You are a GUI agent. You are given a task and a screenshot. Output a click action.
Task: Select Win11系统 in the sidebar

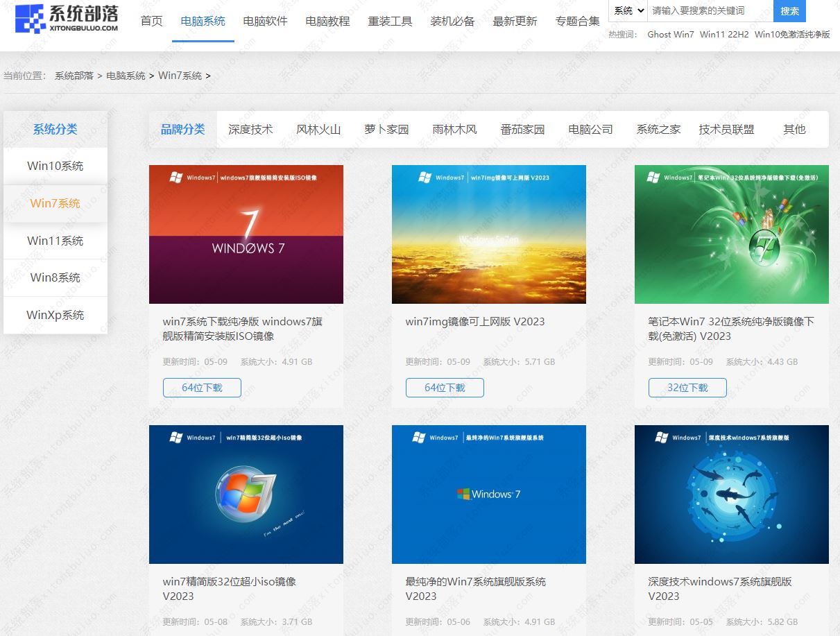point(55,241)
